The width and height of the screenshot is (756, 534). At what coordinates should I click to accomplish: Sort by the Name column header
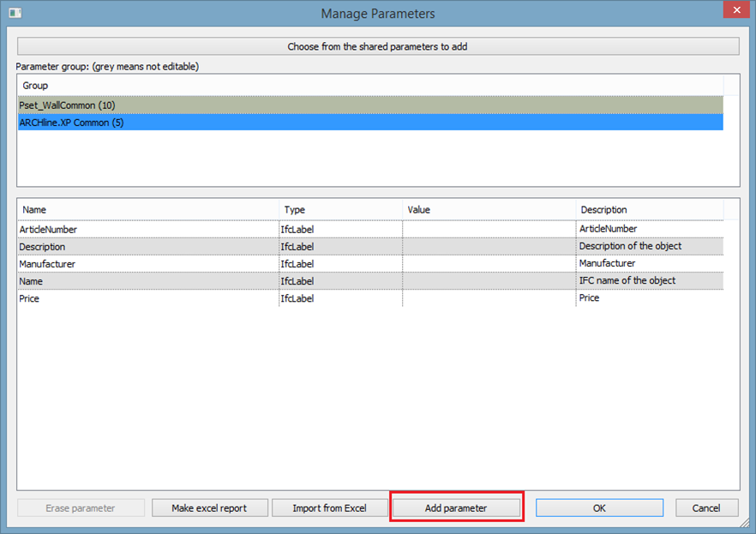(x=34, y=209)
